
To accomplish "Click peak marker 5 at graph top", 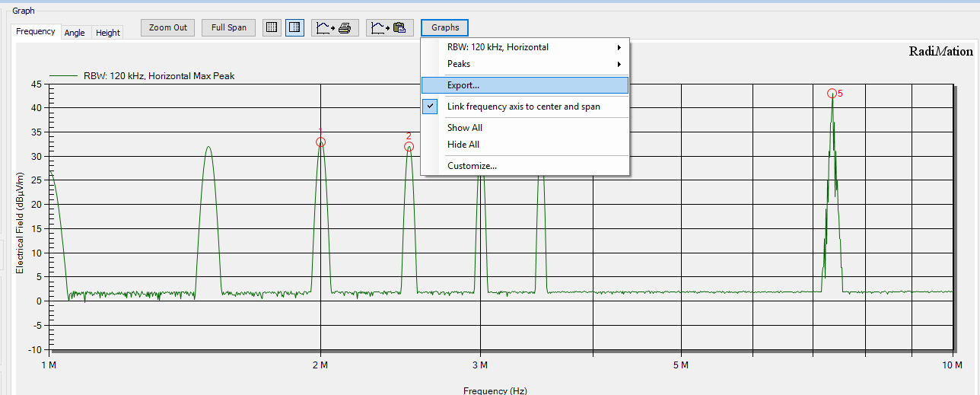I will pyautogui.click(x=832, y=94).
